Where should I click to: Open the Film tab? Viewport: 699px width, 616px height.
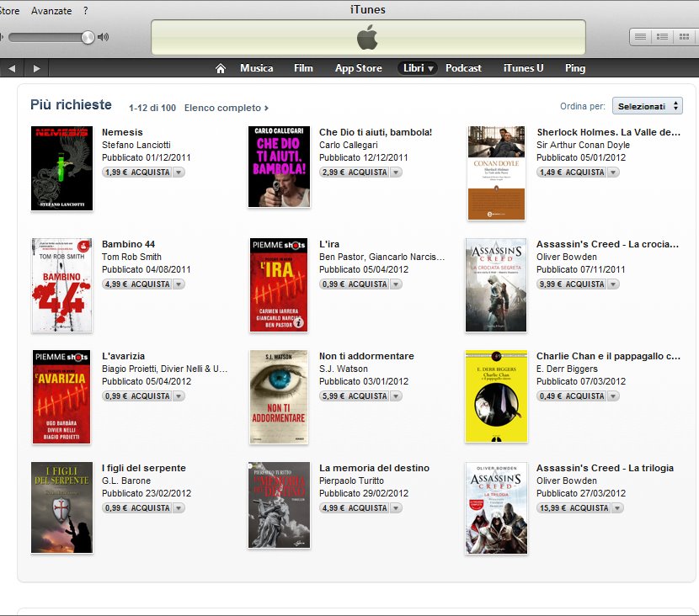pos(303,68)
